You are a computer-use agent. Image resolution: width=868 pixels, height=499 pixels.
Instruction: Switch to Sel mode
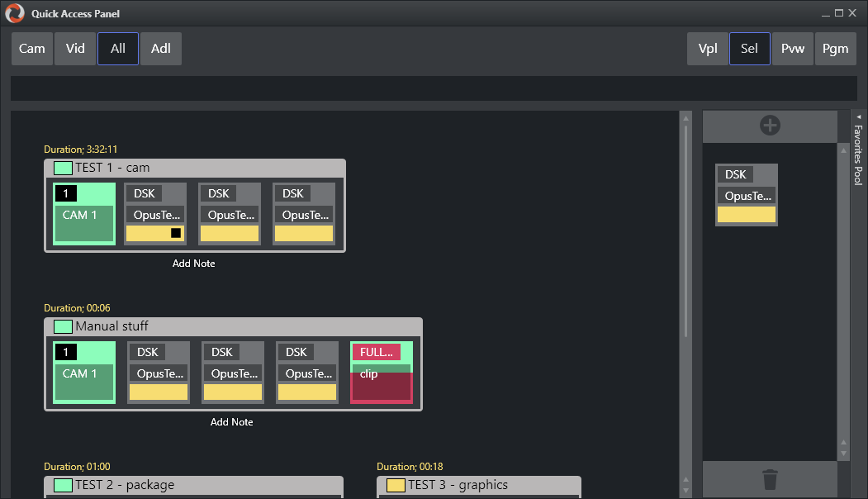click(x=749, y=49)
